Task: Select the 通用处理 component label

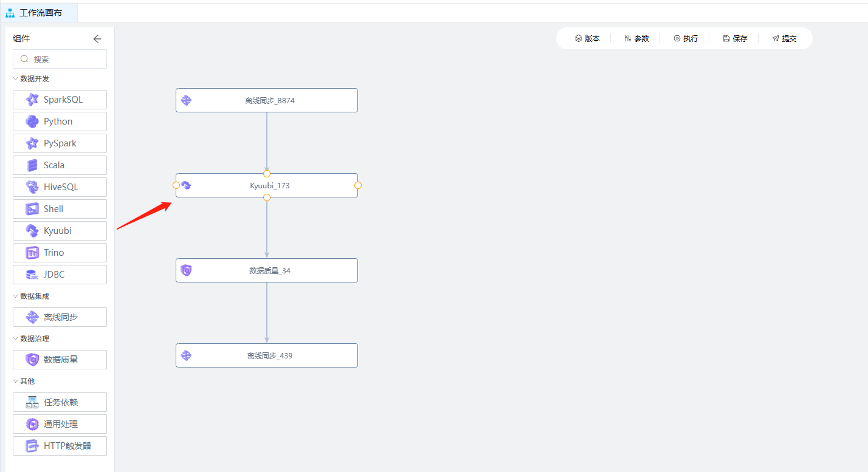Action: (x=61, y=424)
